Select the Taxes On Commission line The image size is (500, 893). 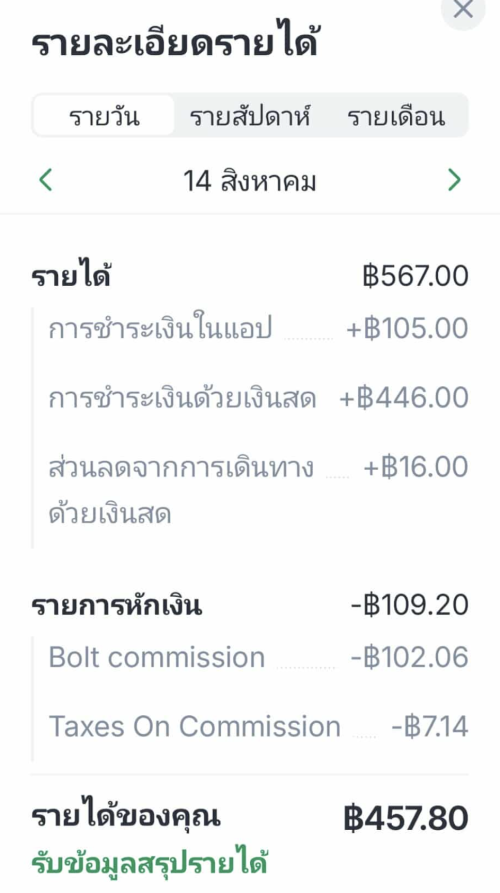point(258,726)
